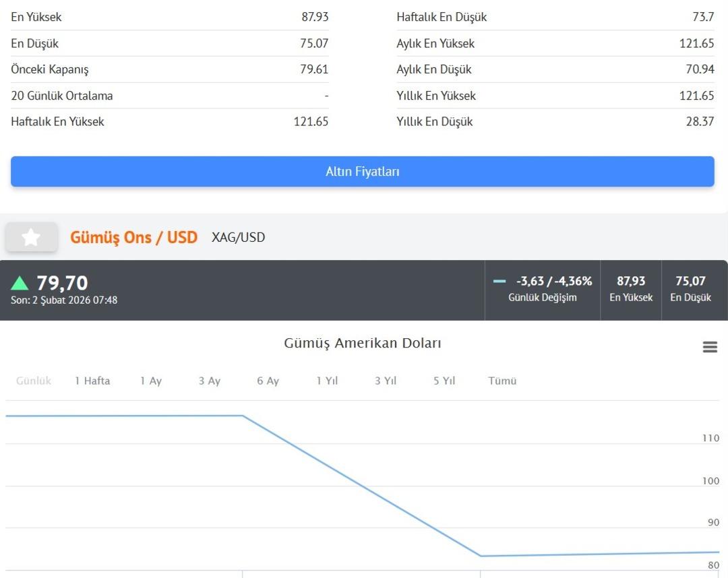Switch chart to 1 Hafta range
Screen dimensions: 728x578
(92, 381)
